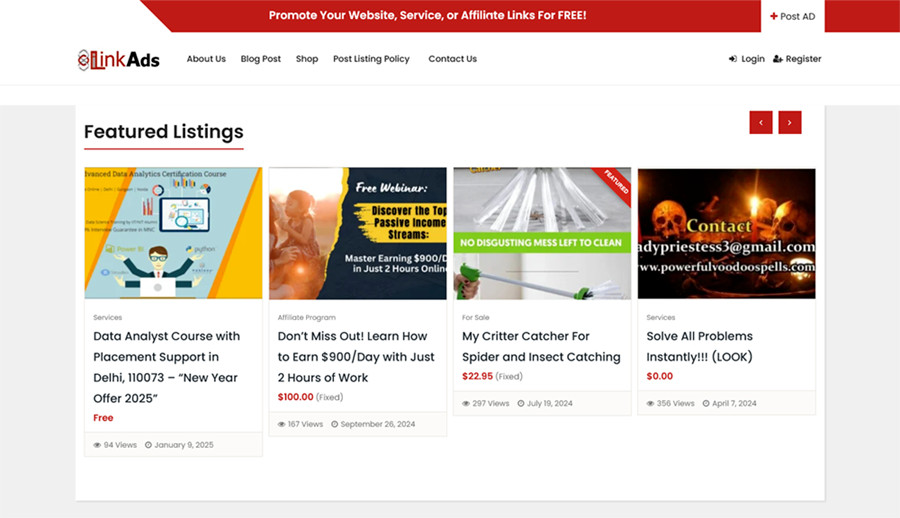The width and height of the screenshot is (900, 518).
Task: Click the FEATURED ribbon on Critter Catcher
Action: pyautogui.click(x=616, y=181)
